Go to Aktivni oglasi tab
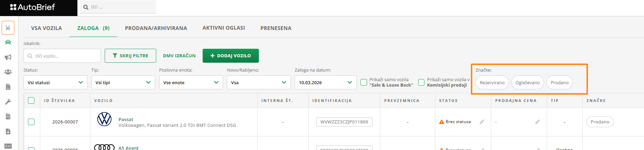This screenshot has width=644, height=150. pyautogui.click(x=224, y=28)
